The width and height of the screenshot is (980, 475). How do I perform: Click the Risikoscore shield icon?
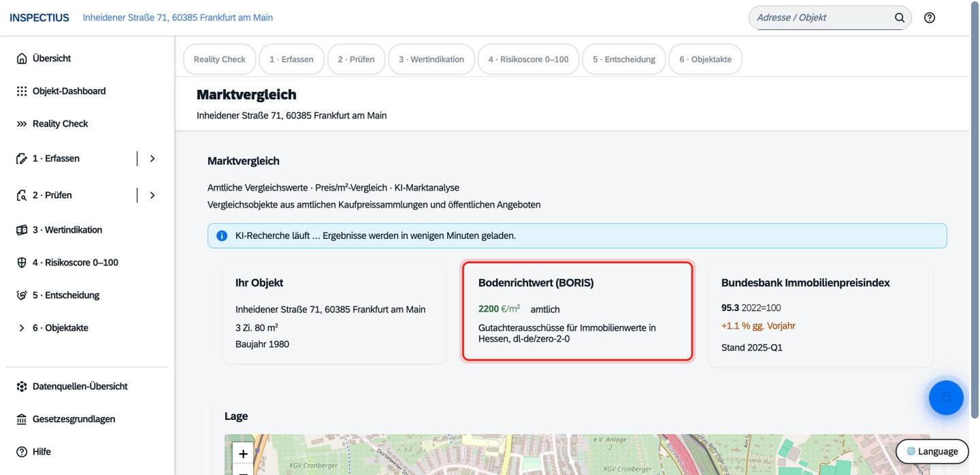22,263
